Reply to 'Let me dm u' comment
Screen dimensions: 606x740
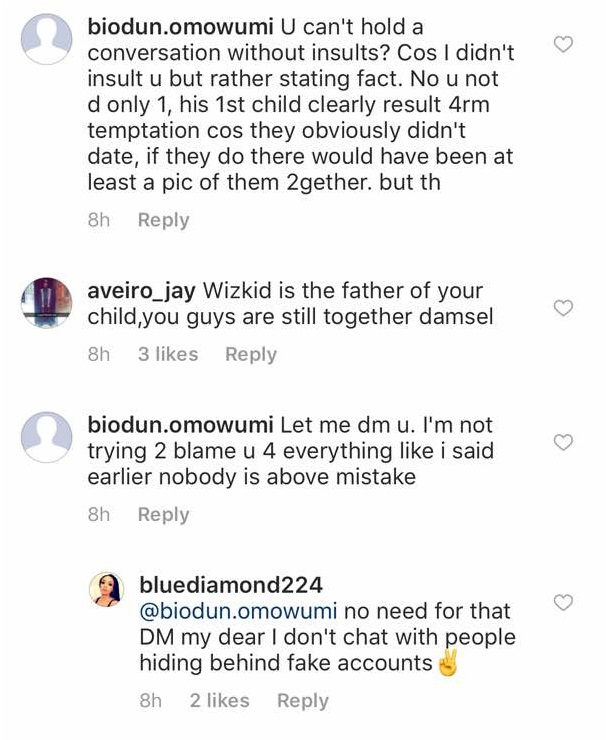point(163,514)
